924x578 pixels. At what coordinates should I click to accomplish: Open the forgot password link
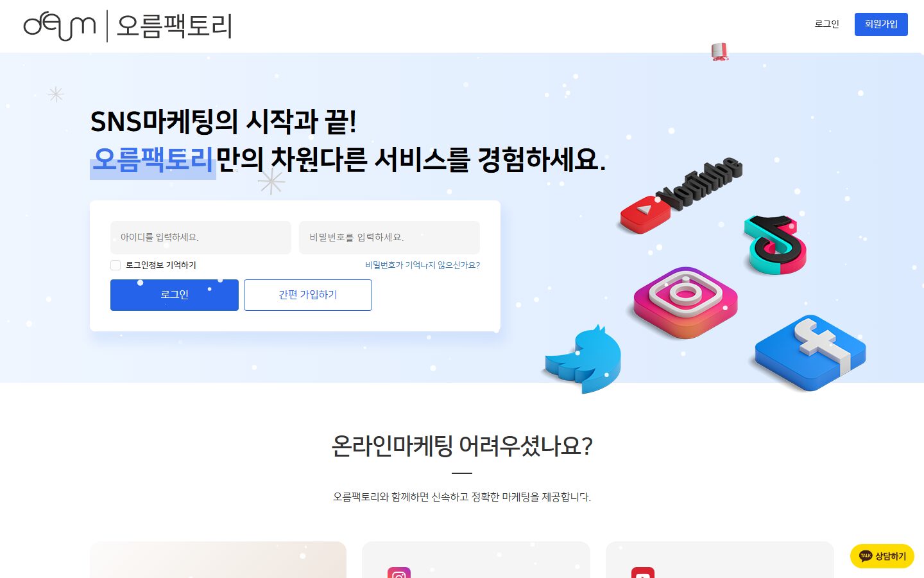[422, 265]
